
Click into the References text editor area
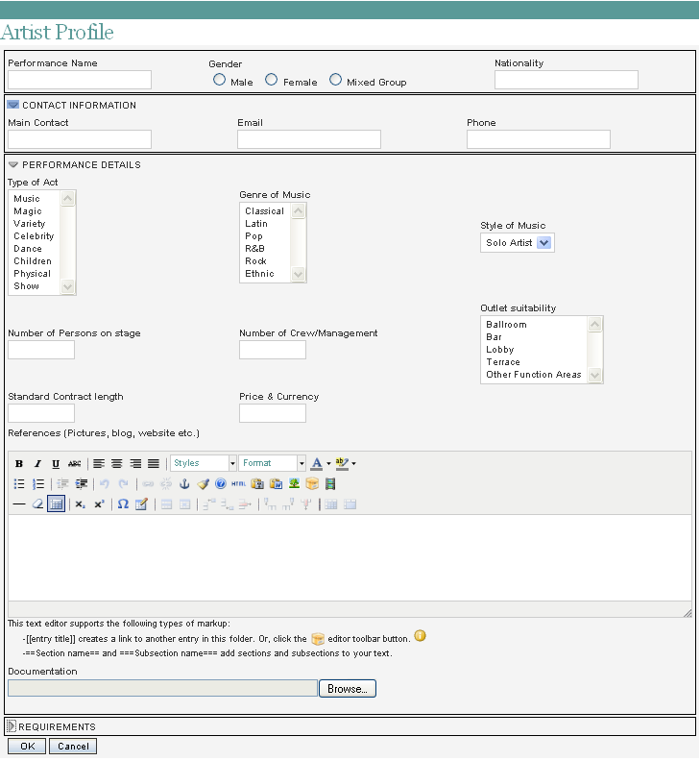point(350,558)
